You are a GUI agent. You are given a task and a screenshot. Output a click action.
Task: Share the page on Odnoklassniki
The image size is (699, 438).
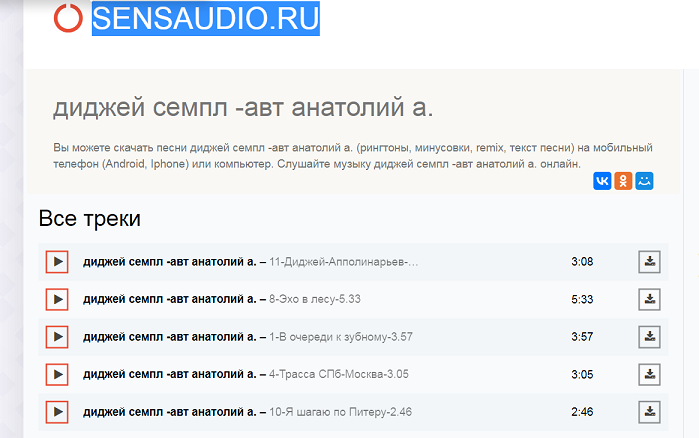point(623,181)
